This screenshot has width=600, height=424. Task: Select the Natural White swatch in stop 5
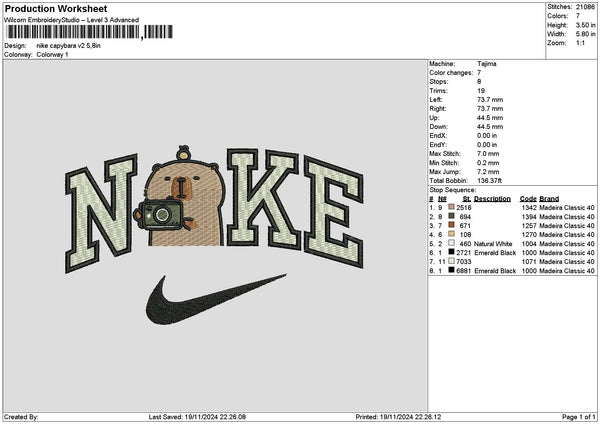coord(452,243)
